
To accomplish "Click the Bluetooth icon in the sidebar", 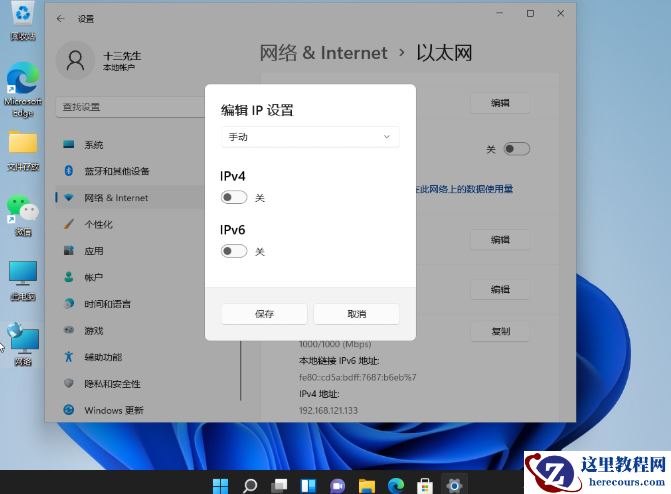I will [68, 171].
